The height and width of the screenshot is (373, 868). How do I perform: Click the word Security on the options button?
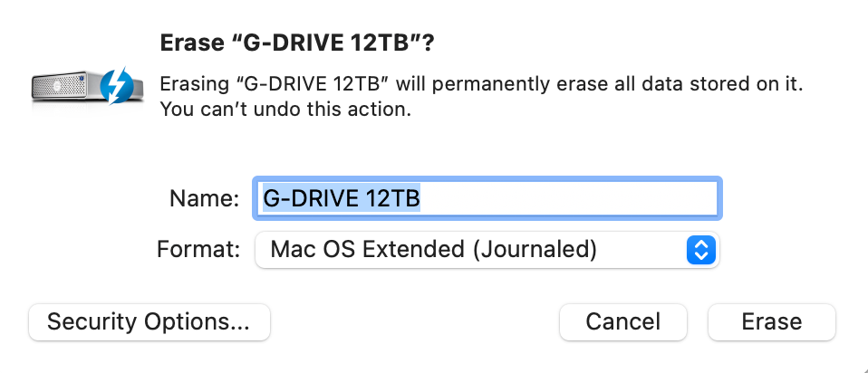tap(91, 321)
